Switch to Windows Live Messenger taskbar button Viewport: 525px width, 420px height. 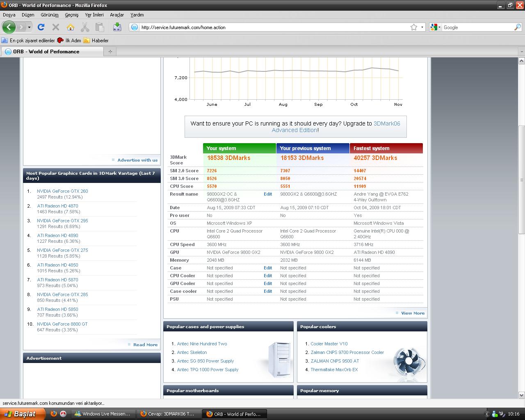pos(103,414)
